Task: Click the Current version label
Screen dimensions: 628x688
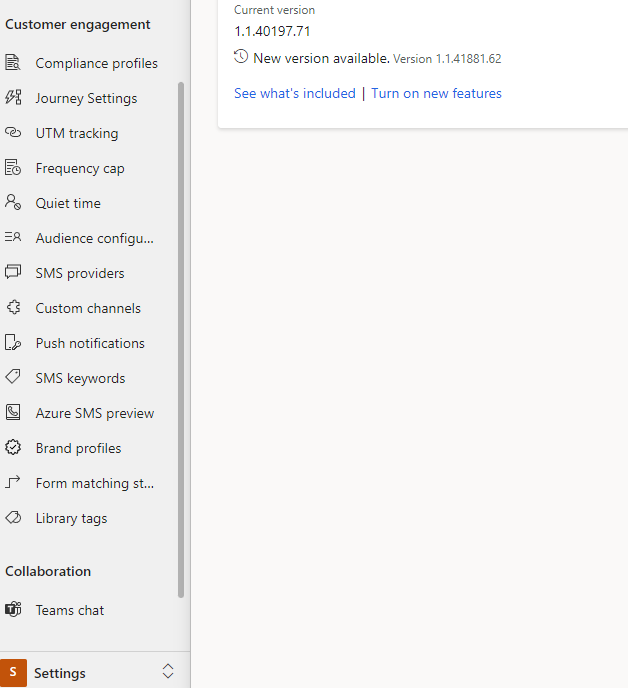Action: pos(274,10)
